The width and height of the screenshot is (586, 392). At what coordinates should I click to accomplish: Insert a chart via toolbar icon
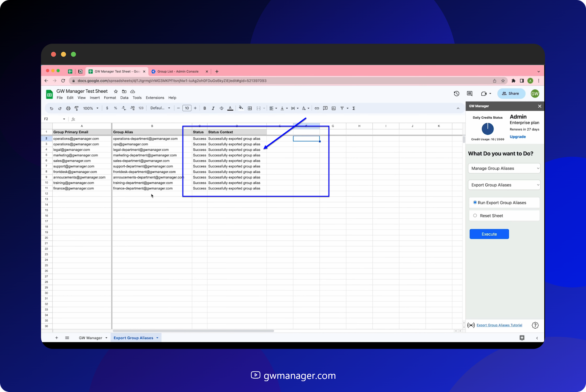click(334, 108)
